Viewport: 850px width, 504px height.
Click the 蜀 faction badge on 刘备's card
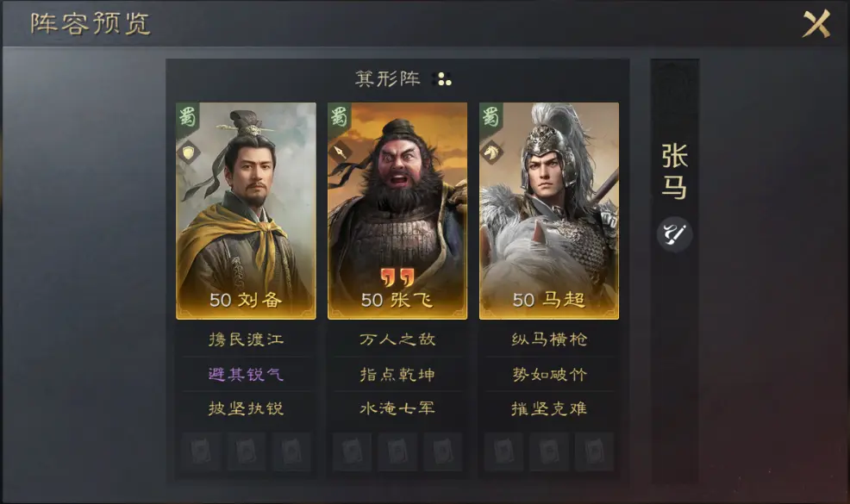pos(188,116)
